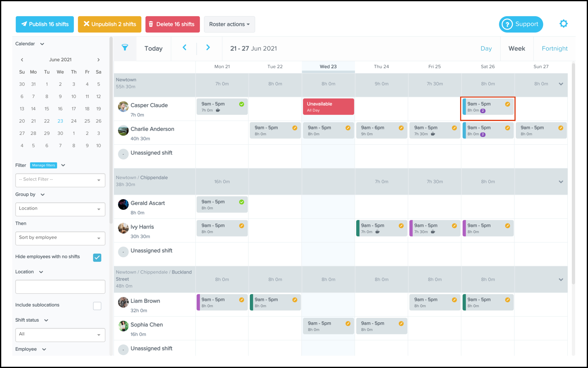Open settings gear icon
Image resolution: width=588 pixels, height=368 pixels.
(563, 24)
